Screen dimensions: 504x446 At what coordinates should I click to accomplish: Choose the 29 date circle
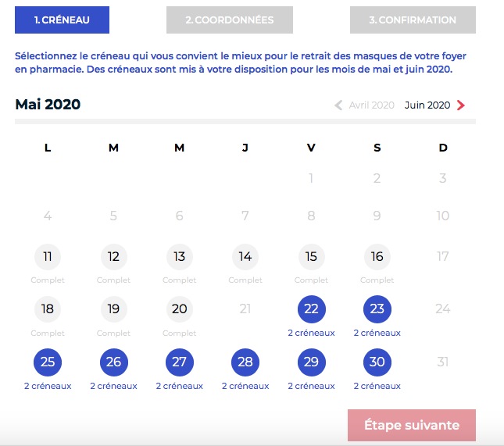(x=311, y=362)
